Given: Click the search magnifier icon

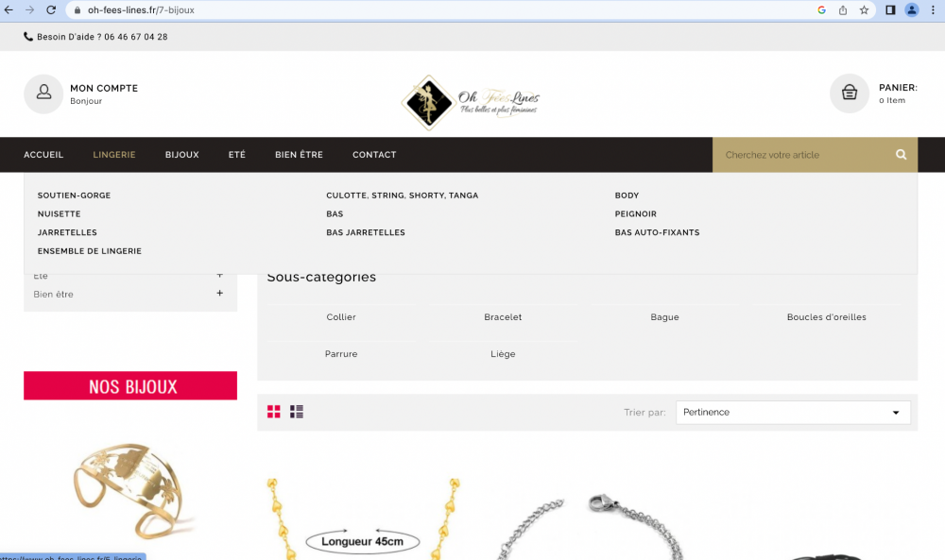Looking at the screenshot, I should pos(901,155).
